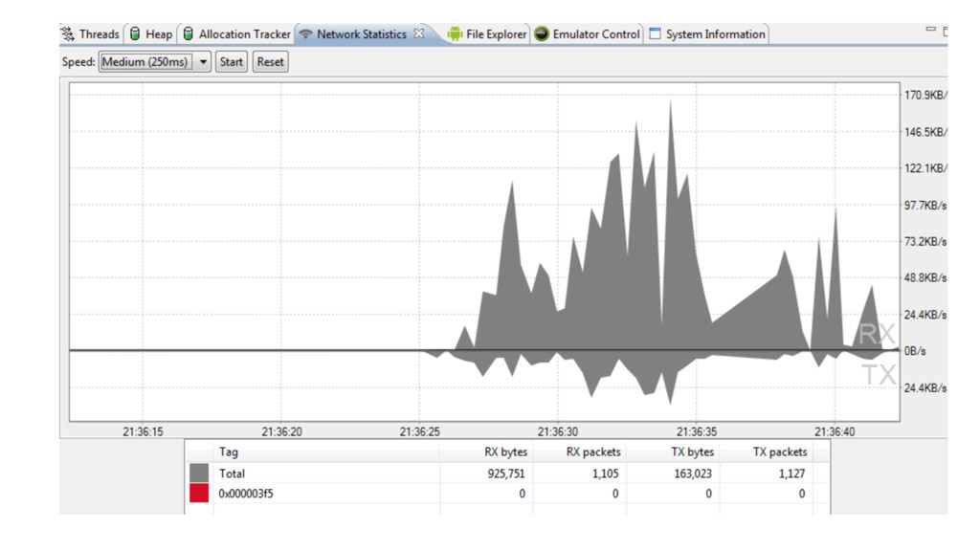Click the TX bytes column header
Screen dimensions: 980x551
pyautogui.click(x=692, y=452)
